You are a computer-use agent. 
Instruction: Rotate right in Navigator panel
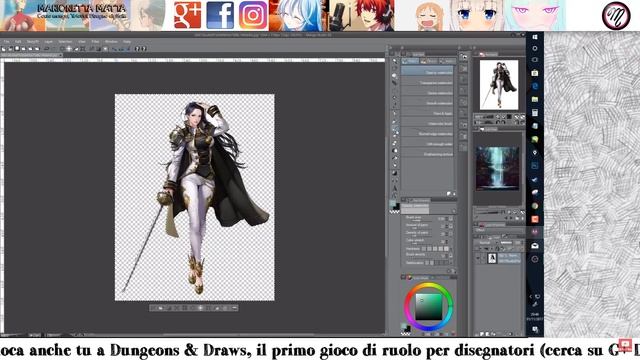point(503,122)
